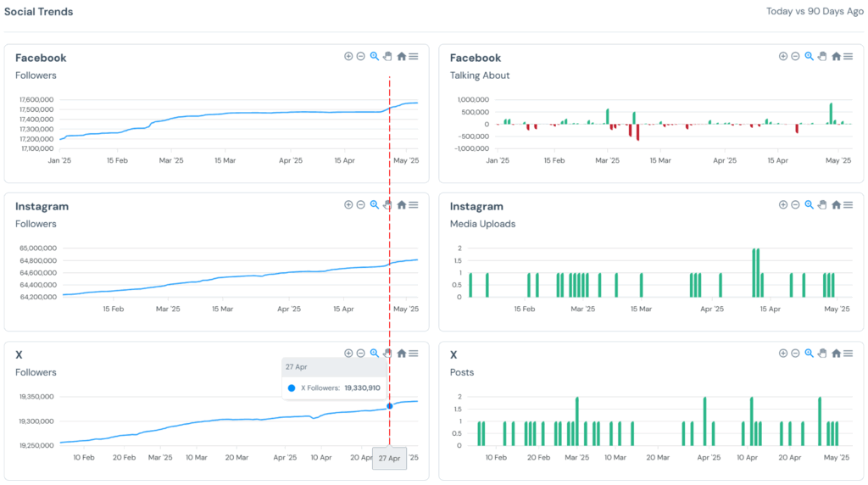Click the 'Posts' subtitle under X
Image resolution: width=868 pixels, height=485 pixels.
[462, 372]
